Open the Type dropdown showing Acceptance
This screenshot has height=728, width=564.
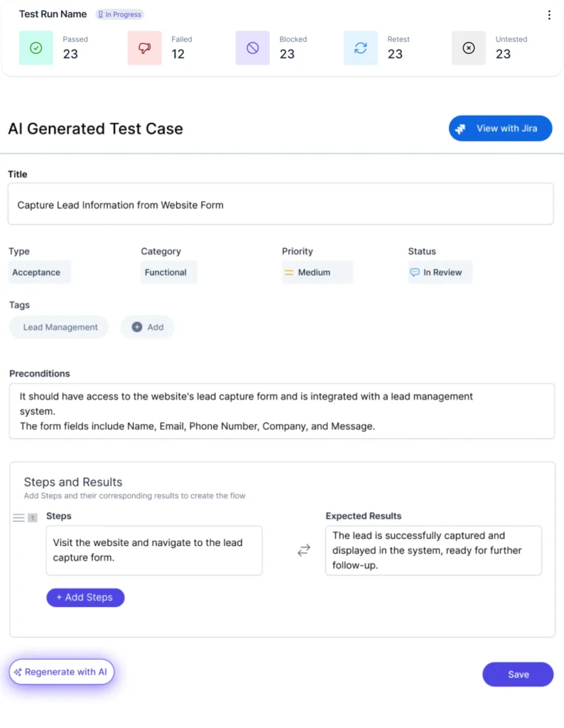pyautogui.click(x=40, y=272)
